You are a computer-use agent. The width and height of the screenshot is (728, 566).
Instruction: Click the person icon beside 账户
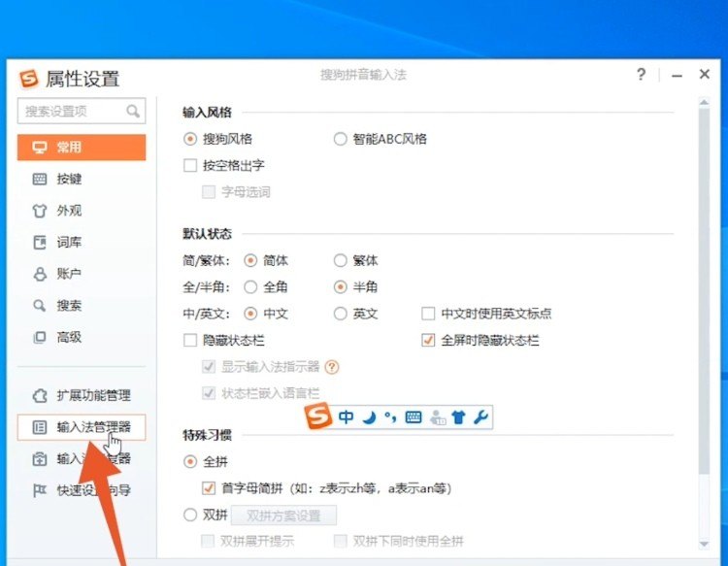[40, 274]
